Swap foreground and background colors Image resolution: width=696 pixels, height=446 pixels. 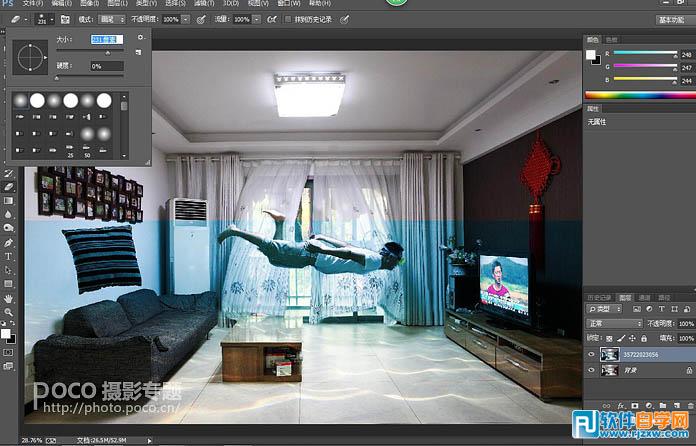click(x=12, y=324)
